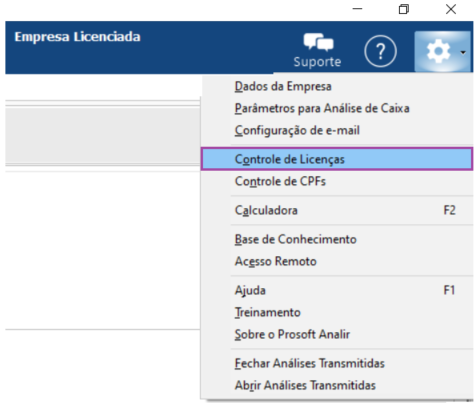Choose Controle de Licenças
Image resolution: width=476 pixels, height=403 pixels.
(x=337, y=159)
